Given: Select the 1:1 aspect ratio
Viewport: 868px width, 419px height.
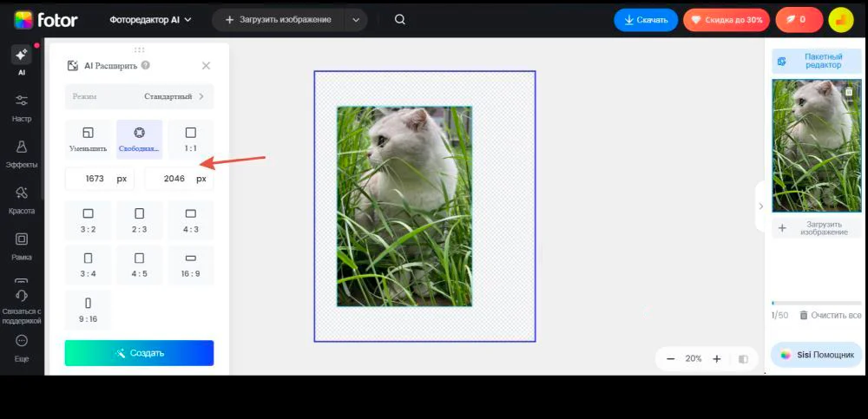Looking at the screenshot, I should pos(191,140).
